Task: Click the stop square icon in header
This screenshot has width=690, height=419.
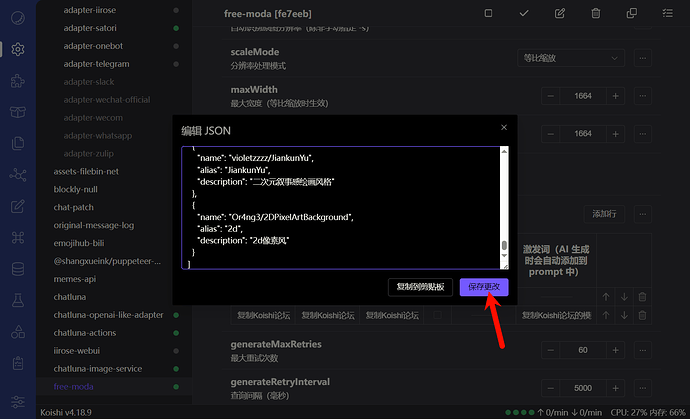Action: click(x=488, y=13)
